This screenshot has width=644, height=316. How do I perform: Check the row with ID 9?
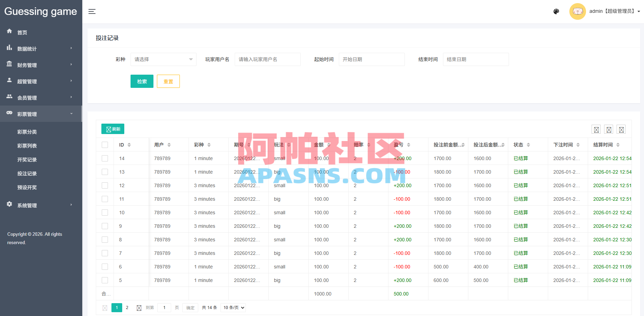(x=105, y=226)
